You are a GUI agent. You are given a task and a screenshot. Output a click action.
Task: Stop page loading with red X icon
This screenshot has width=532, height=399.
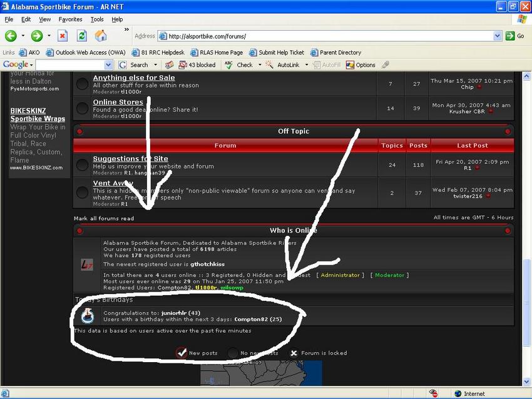pyautogui.click(x=63, y=36)
